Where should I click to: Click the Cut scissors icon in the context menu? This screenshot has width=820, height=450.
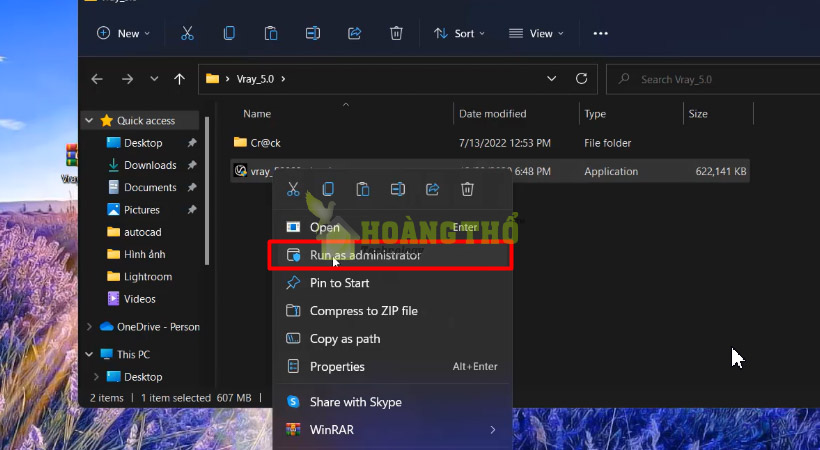coord(293,189)
